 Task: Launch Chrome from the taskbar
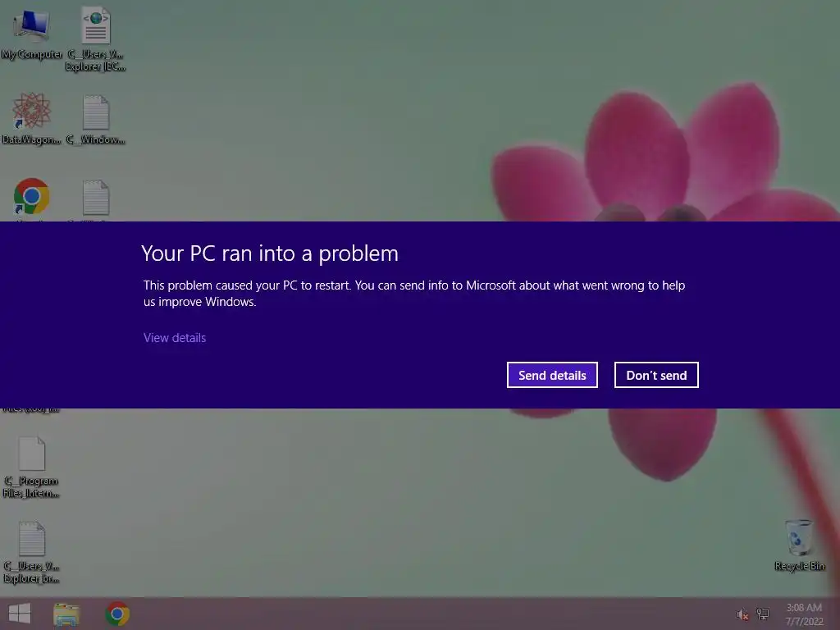tap(117, 614)
